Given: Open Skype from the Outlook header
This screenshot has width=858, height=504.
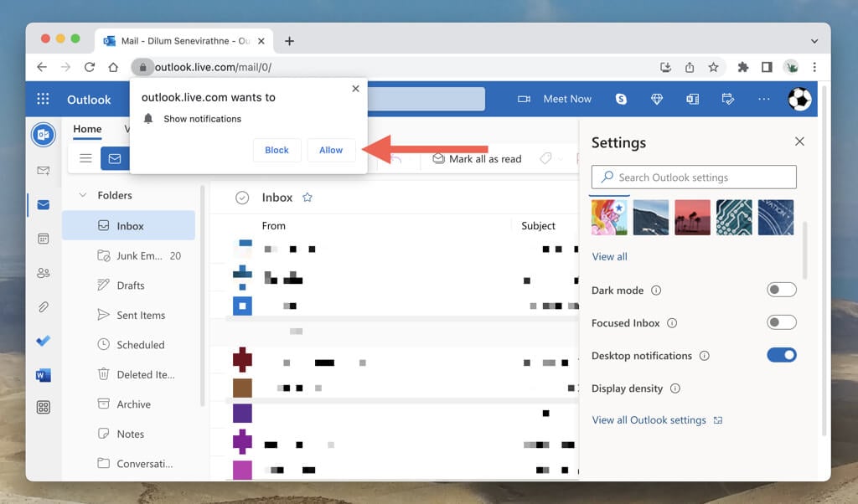Looking at the screenshot, I should [621, 99].
